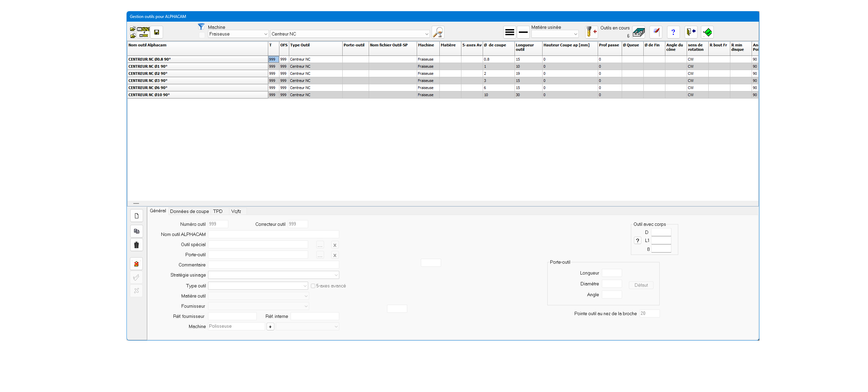This screenshot has width=868, height=392.
Task: Select row CENTREUR NC Ø10 90°
Action: pos(443,95)
